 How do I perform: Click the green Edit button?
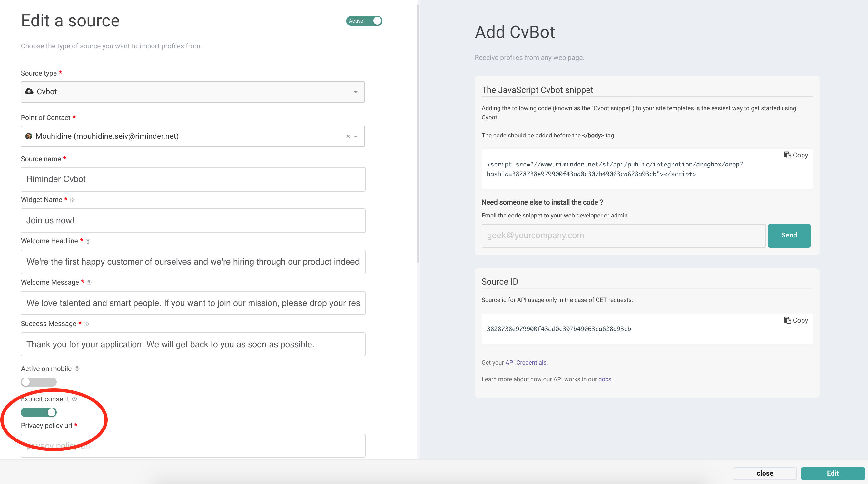[x=833, y=473]
